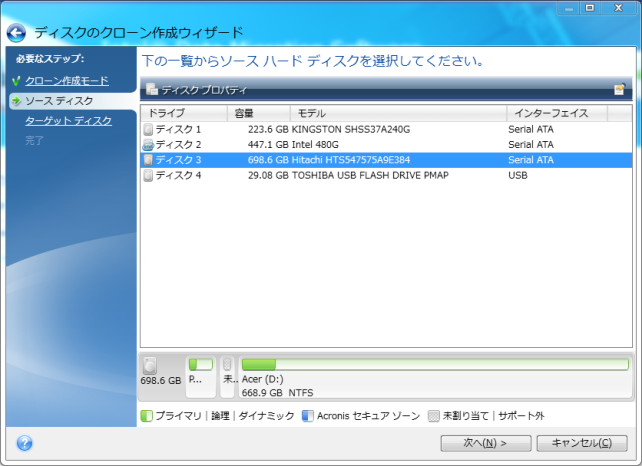
Task: Click the プライマリ legend color swatch
Action: click(x=146, y=416)
